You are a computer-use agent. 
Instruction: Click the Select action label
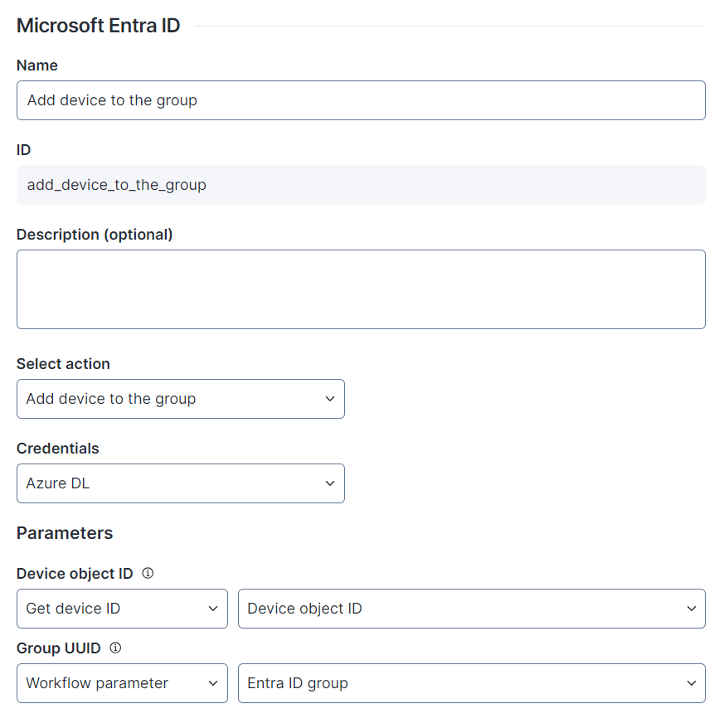tap(63, 364)
